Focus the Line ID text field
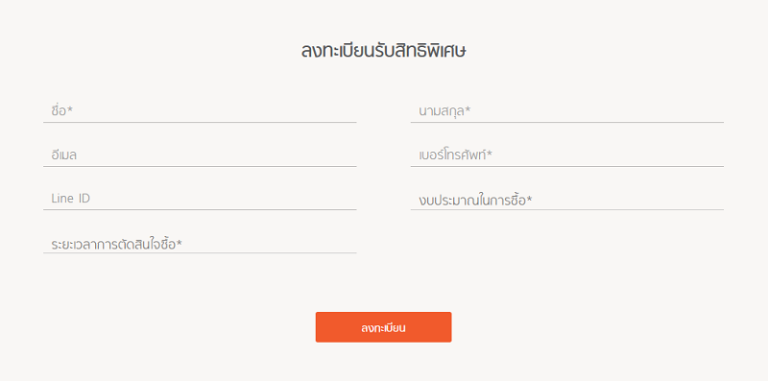Image resolution: width=768 pixels, height=381 pixels. (200, 198)
